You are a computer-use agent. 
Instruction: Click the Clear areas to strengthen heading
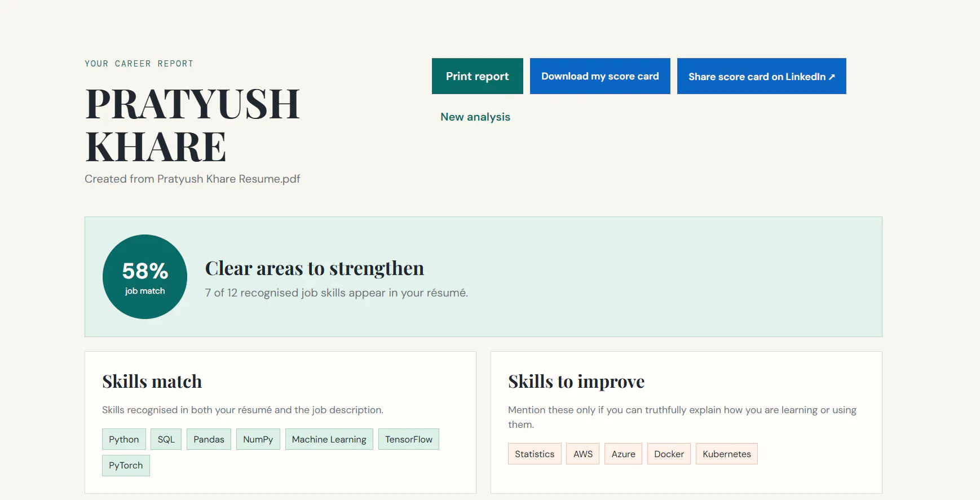point(315,268)
